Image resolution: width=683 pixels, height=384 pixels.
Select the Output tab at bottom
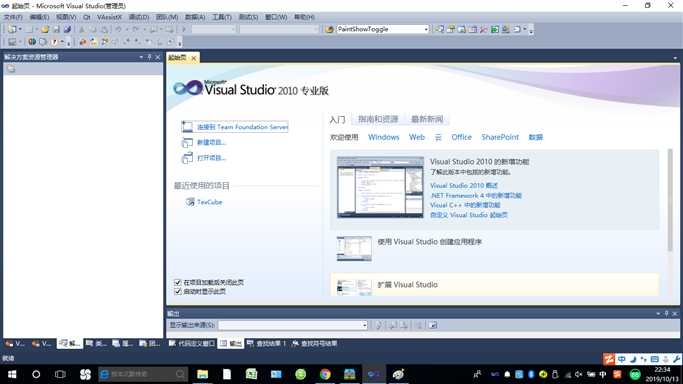tap(231, 344)
